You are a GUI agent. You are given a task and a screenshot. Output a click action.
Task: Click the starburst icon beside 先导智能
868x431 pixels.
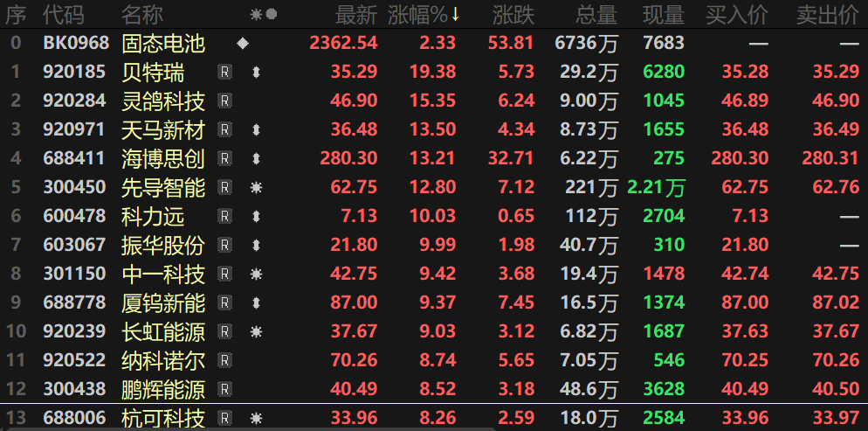[x=256, y=188]
